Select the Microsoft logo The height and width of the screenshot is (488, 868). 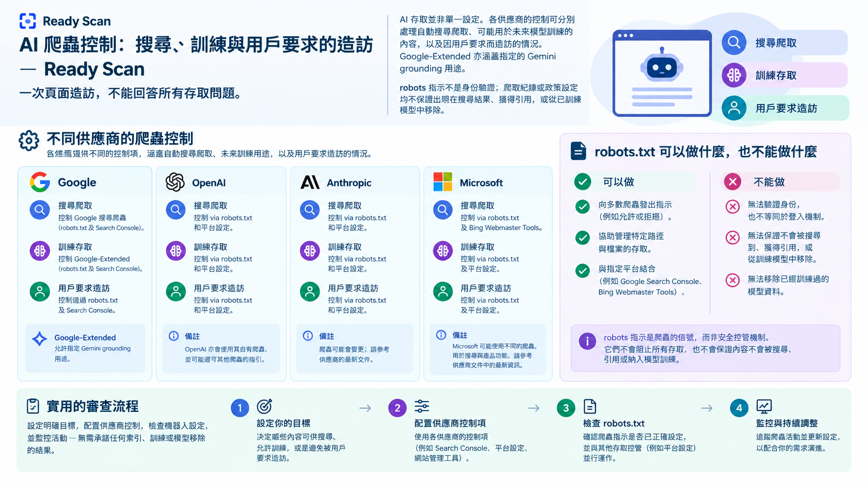tap(442, 182)
